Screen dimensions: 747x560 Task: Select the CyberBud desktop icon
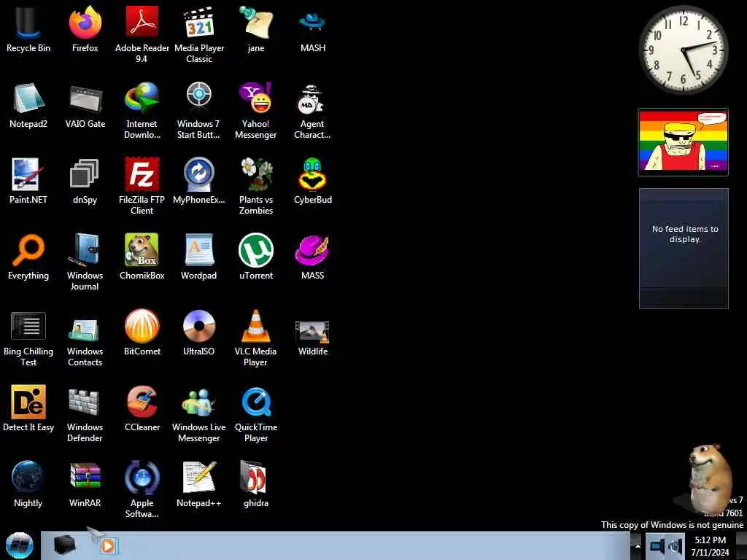click(312, 181)
